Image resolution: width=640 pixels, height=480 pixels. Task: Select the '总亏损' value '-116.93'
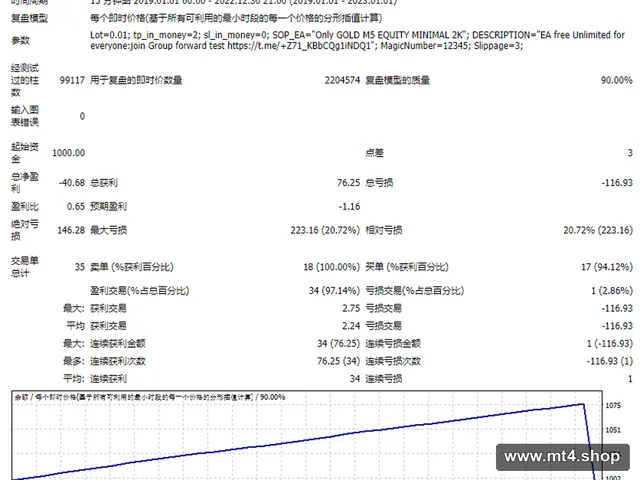[x=617, y=182]
